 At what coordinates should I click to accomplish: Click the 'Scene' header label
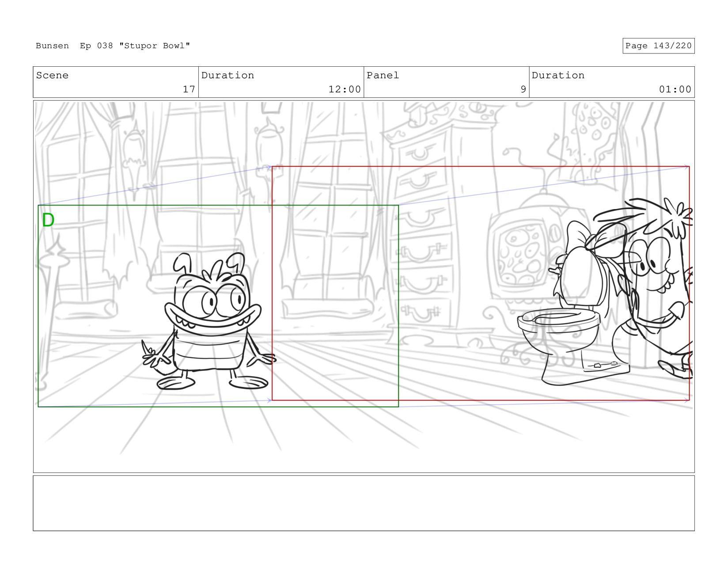(x=52, y=76)
